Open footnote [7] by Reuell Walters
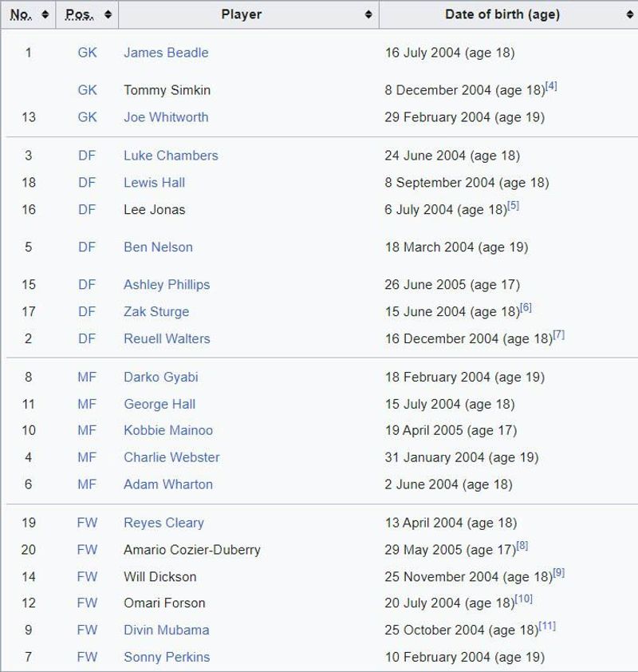 tap(559, 334)
